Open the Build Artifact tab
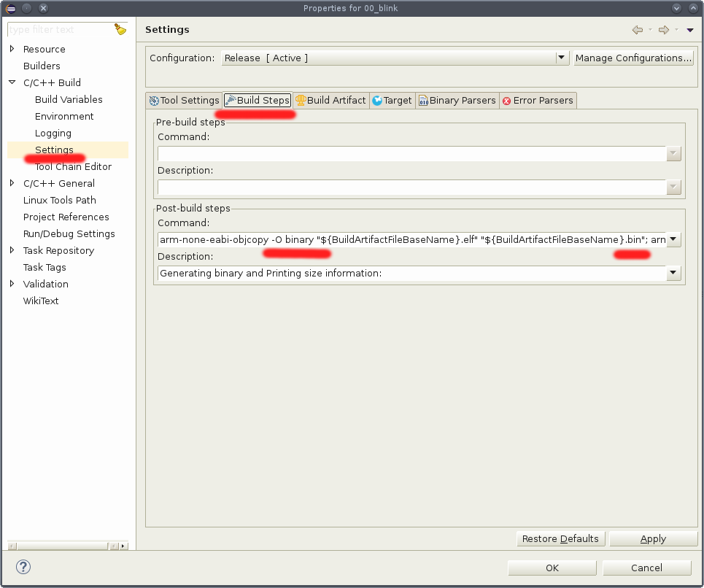Viewport: 704px width, 588px height. pos(330,100)
